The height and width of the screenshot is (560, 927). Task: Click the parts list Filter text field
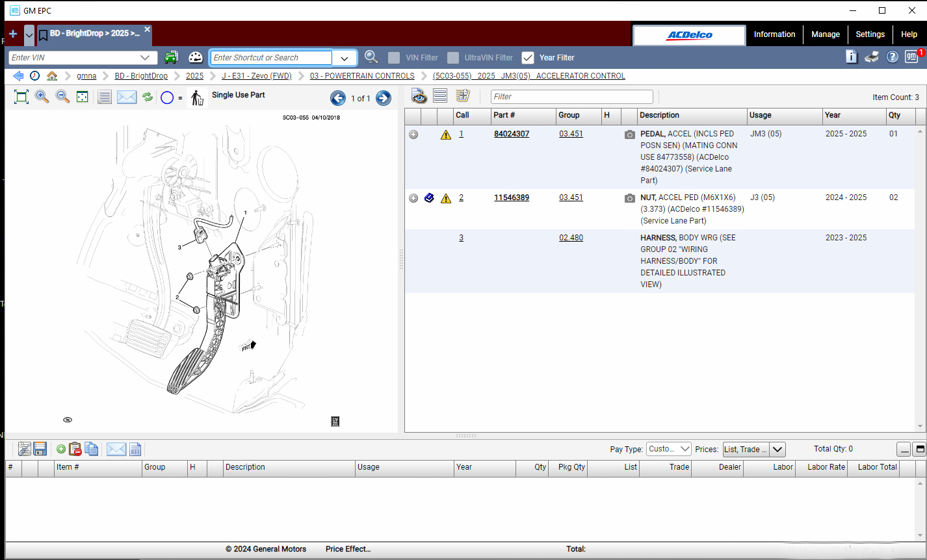click(x=571, y=97)
